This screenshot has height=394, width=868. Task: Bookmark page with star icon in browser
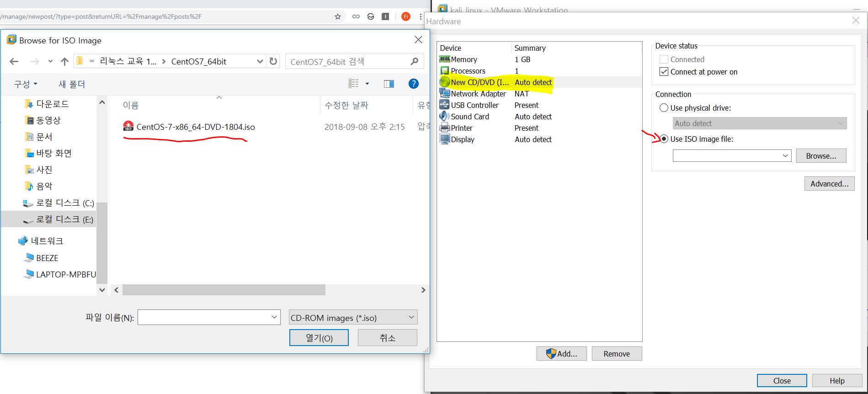pyautogui.click(x=338, y=16)
